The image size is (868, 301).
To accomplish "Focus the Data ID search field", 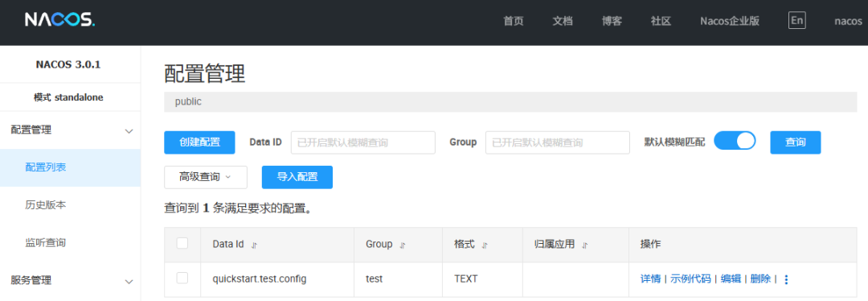I will [363, 142].
